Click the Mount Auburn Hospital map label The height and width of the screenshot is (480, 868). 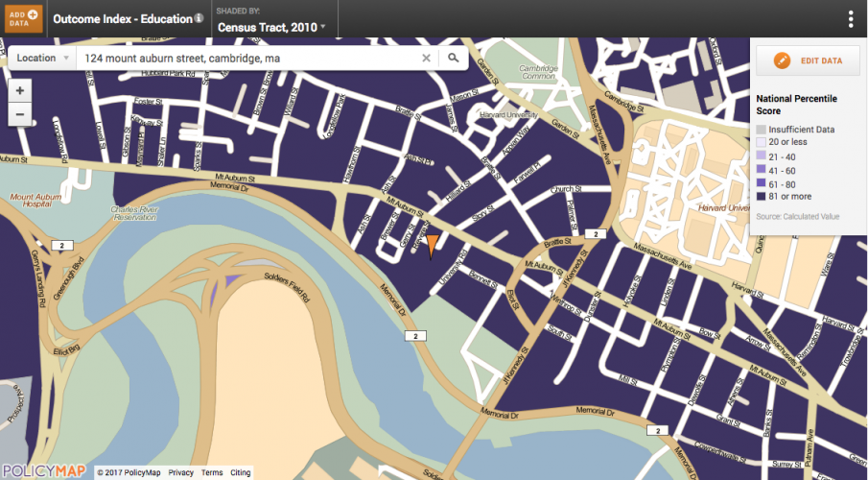click(x=35, y=200)
